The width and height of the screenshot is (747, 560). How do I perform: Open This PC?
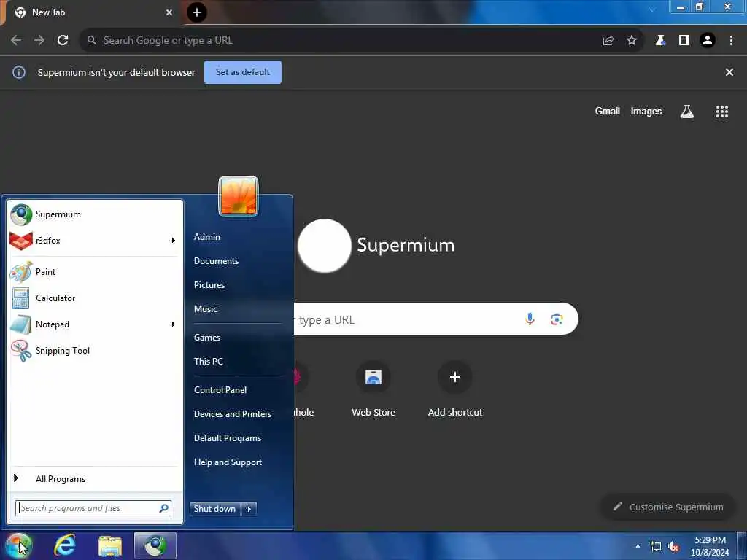[x=209, y=362]
